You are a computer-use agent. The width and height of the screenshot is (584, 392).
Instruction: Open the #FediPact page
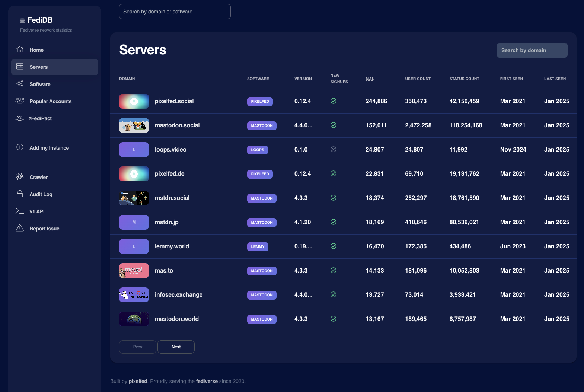(55, 118)
